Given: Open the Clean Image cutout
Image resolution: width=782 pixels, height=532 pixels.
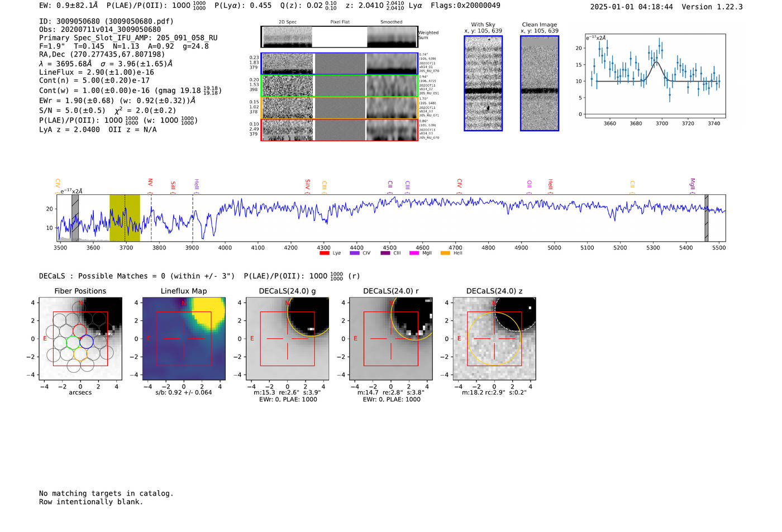Looking at the screenshot, I should point(540,83).
